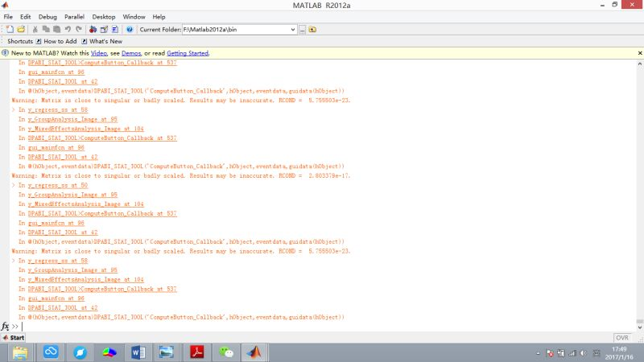Follow the Video link in the info bar

tap(98, 53)
